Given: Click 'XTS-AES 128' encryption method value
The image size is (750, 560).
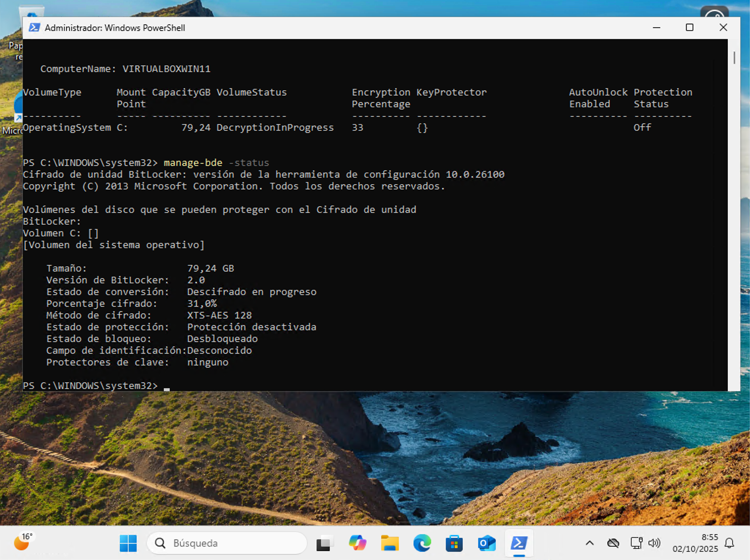Looking at the screenshot, I should click(219, 315).
